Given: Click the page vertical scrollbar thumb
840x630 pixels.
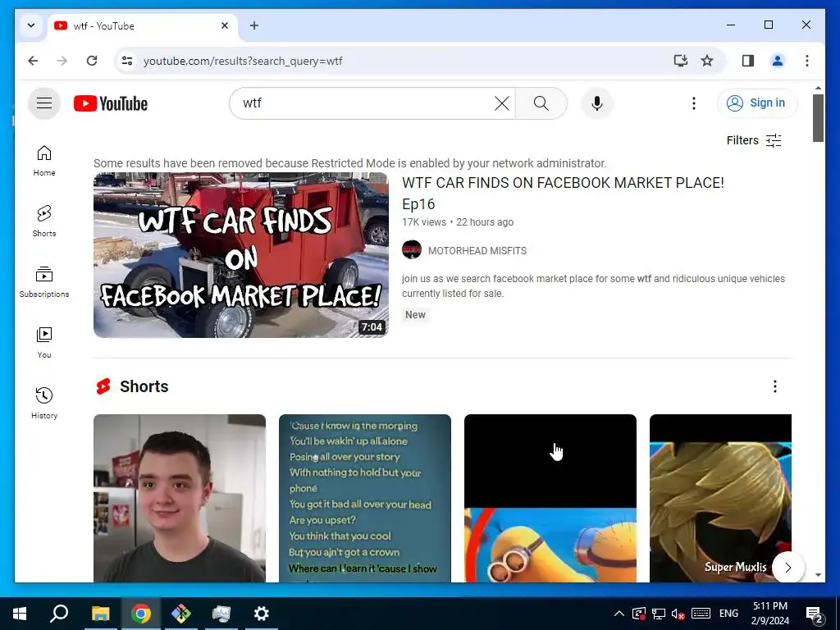Looking at the screenshot, I should (x=818, y=118).
